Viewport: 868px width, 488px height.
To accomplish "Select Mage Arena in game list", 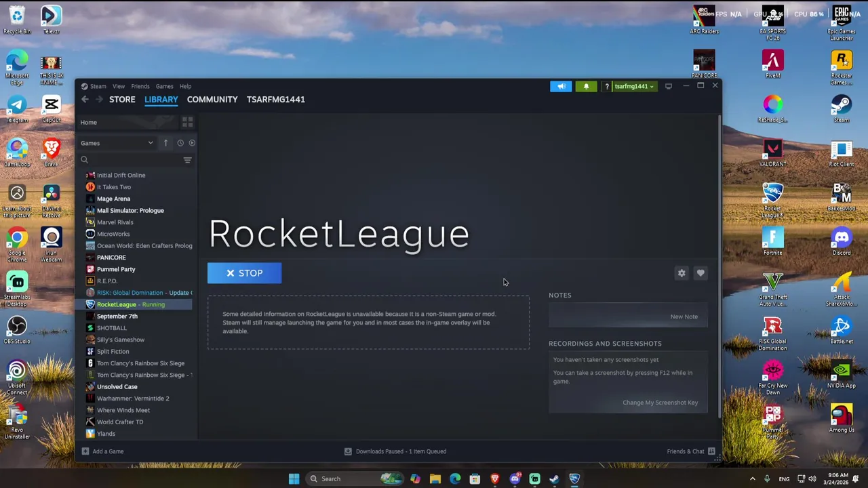I will [113, 199].
